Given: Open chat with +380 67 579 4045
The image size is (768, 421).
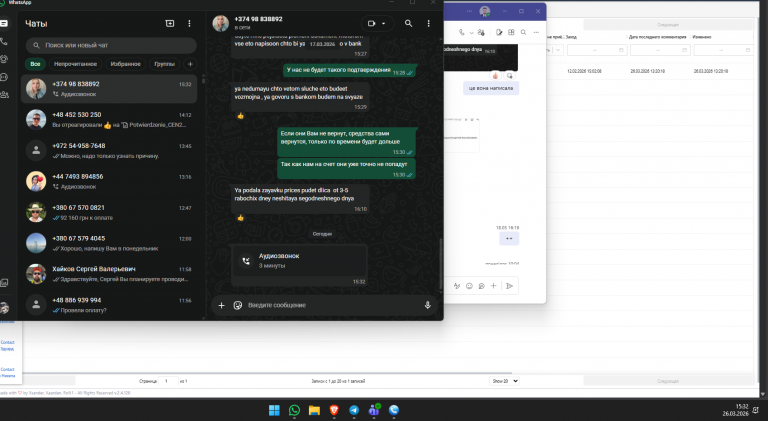Looking at the screenshot, I should click(109, 243).
